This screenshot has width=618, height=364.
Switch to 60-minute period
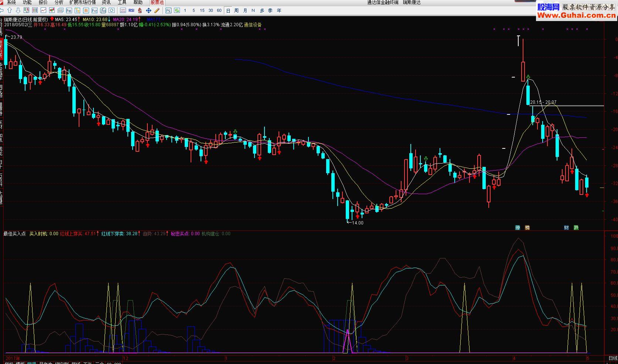219,11
